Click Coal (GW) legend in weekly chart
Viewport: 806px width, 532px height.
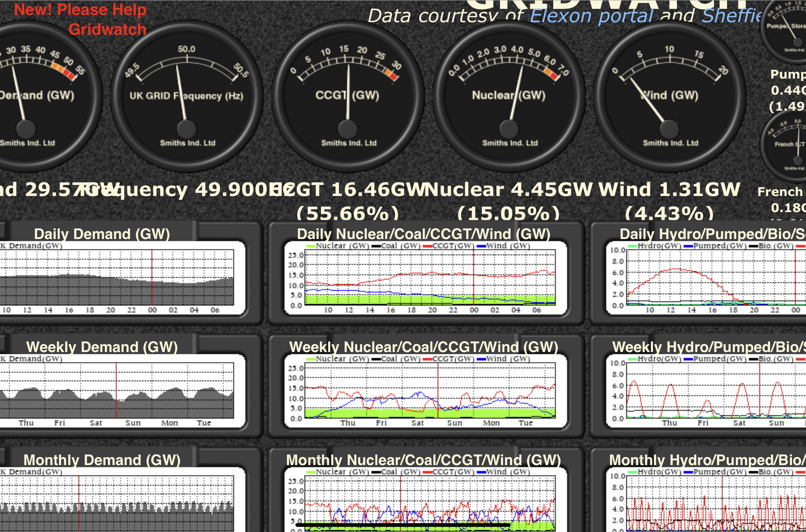[x=396, y=359]
